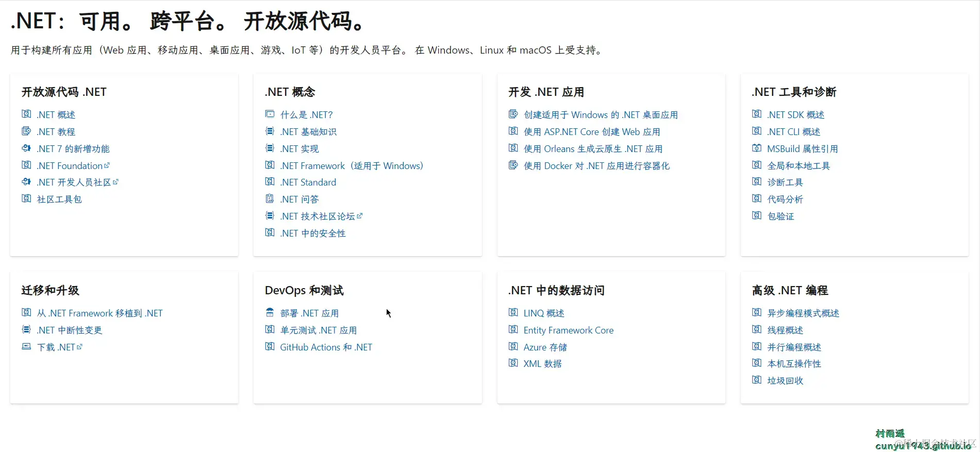This screenshot has width=980, height=452.
Task: Open .NET 基础知识 link
Action: [308, 131]
